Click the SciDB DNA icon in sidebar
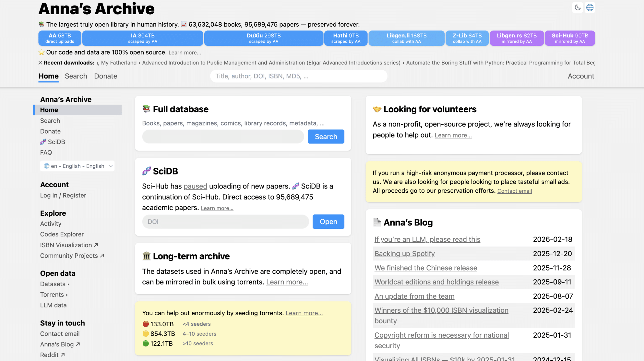The height and width of the screenshot is (361, 644). 43,142
